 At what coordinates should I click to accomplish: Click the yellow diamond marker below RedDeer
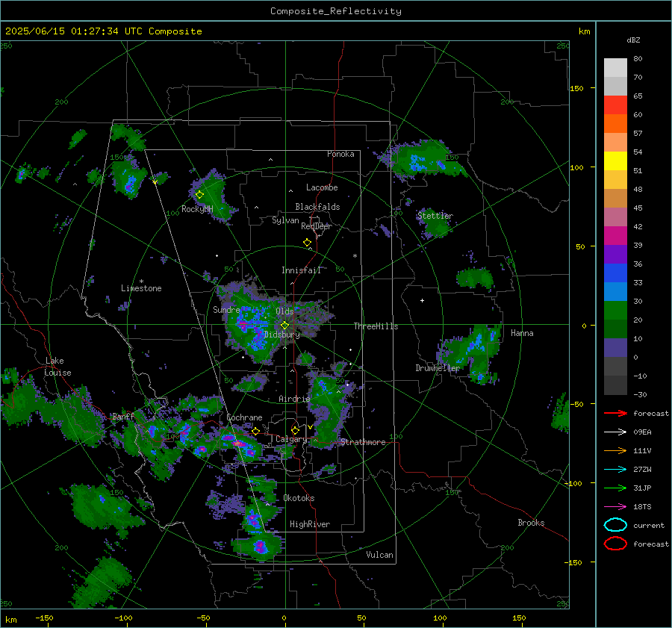click(x=307, y=243)
